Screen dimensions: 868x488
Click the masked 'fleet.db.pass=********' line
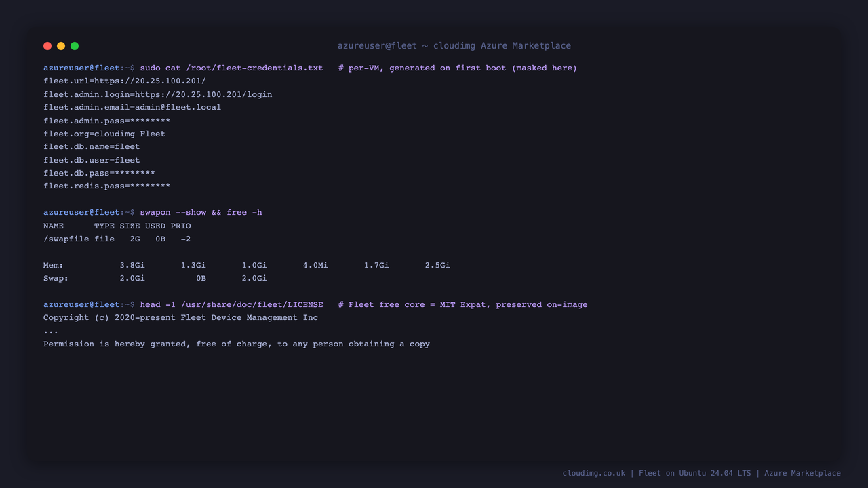click(x=99, y=173)
